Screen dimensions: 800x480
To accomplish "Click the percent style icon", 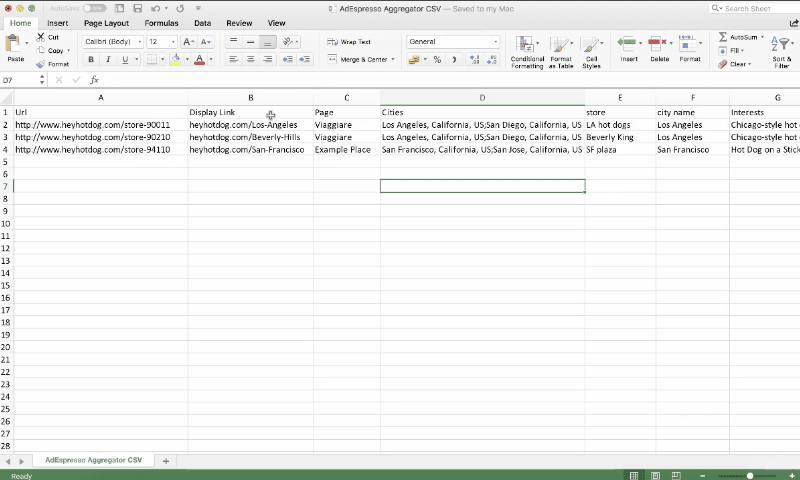I will 437,60.
